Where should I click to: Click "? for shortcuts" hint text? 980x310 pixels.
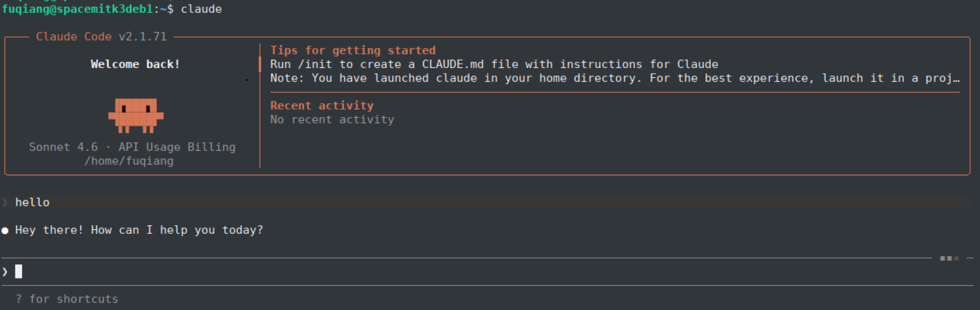coord(67,299)
